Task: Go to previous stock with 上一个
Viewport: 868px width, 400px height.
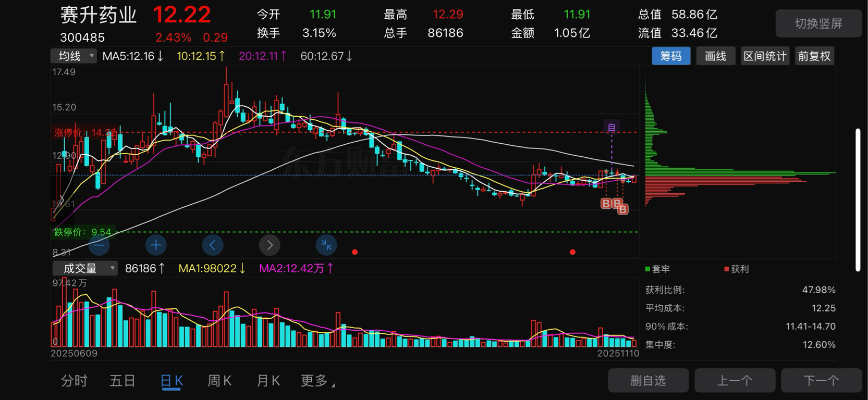Action: click(735, 381)
